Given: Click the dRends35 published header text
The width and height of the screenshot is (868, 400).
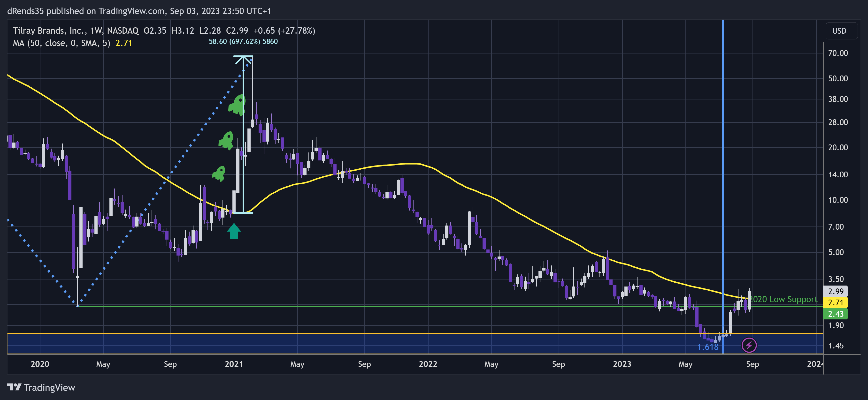Looking at the screenshot, I should [139, 11].
